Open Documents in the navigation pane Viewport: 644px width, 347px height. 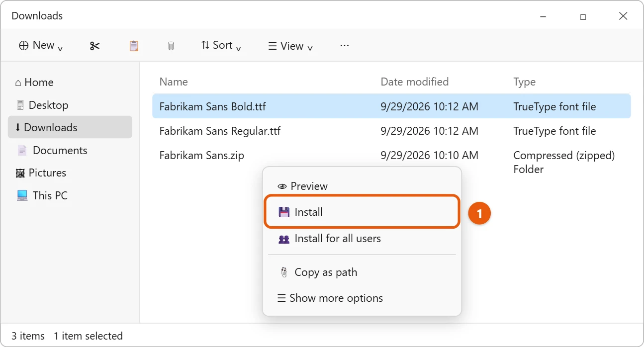pyautogui.click(x=70, y=150)
